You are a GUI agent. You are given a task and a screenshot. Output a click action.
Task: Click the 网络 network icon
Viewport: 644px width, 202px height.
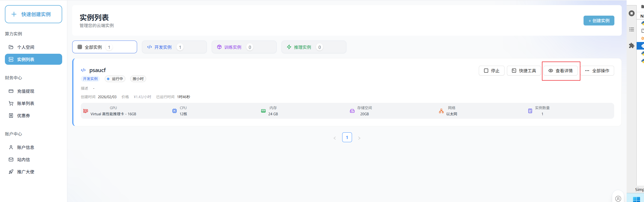[441, 111]
